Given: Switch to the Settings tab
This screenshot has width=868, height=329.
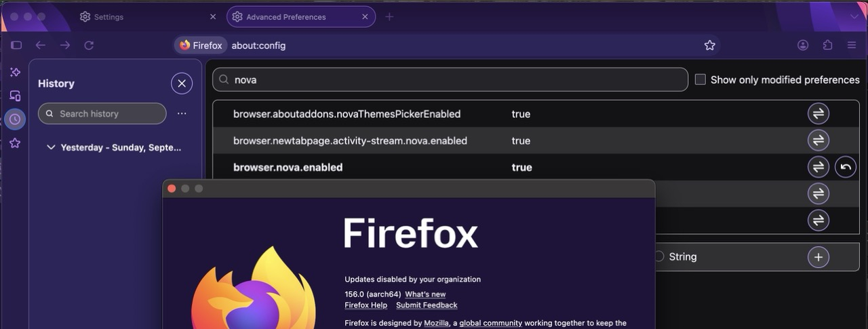Looking at the screenshot, I should [x=147, y=17].
